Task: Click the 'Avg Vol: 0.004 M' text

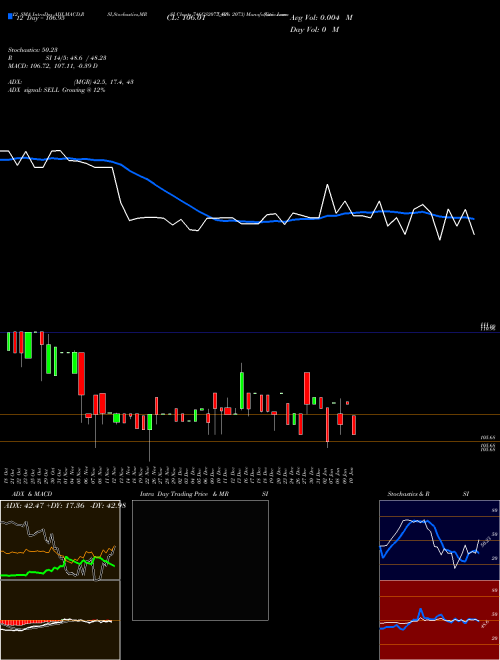Action: [321, 18]
